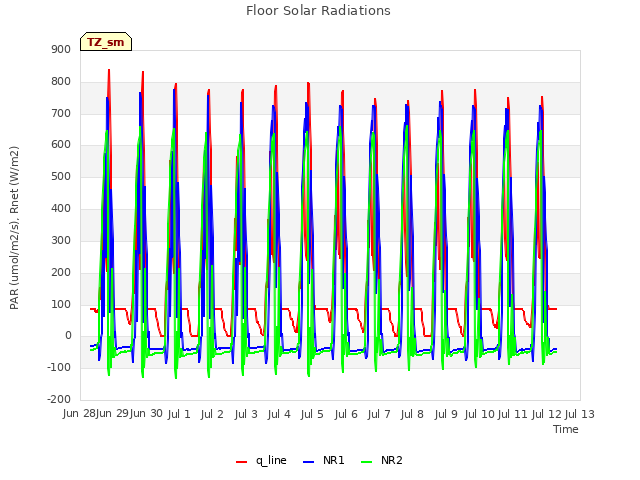640x480 pixels.
Task: Click the 400 y-axis tick label
Action: (x=61, y=208)
